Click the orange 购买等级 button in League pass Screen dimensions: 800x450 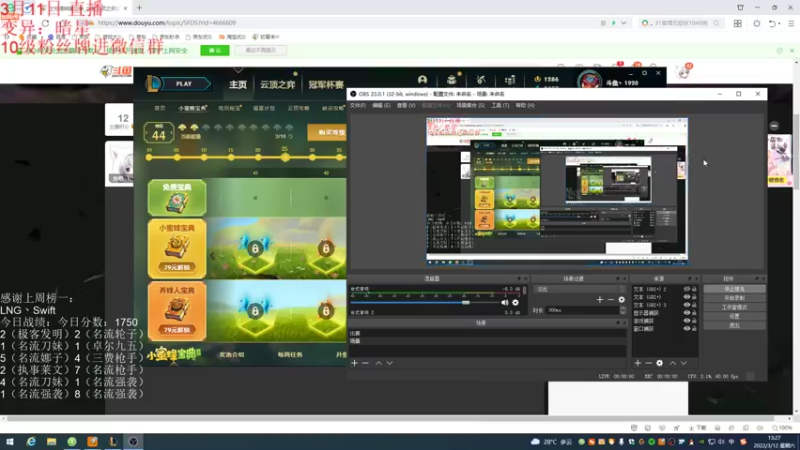point(328,133)
